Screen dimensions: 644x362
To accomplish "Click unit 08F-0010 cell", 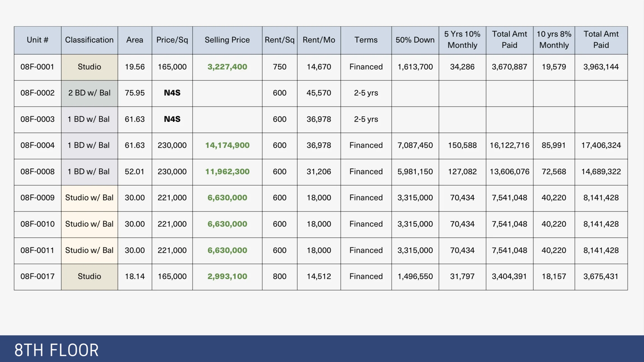I will pos(37,224).
